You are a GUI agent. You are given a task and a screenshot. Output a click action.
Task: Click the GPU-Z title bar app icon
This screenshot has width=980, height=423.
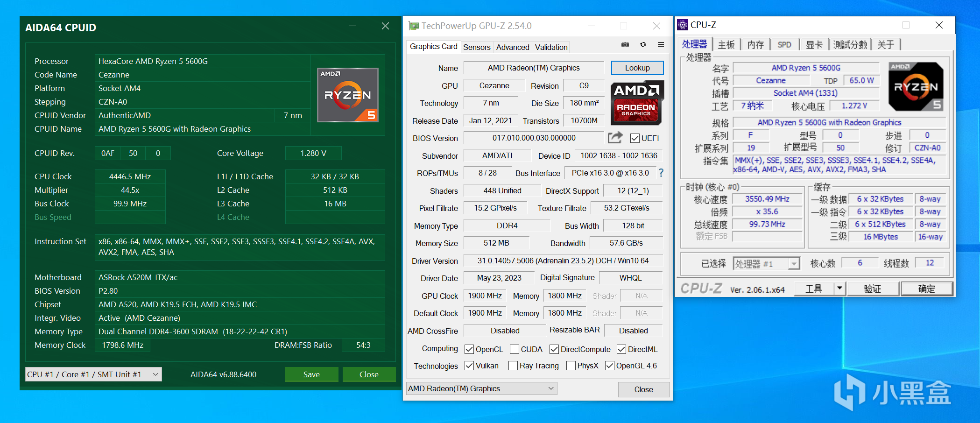coord(414,26)
